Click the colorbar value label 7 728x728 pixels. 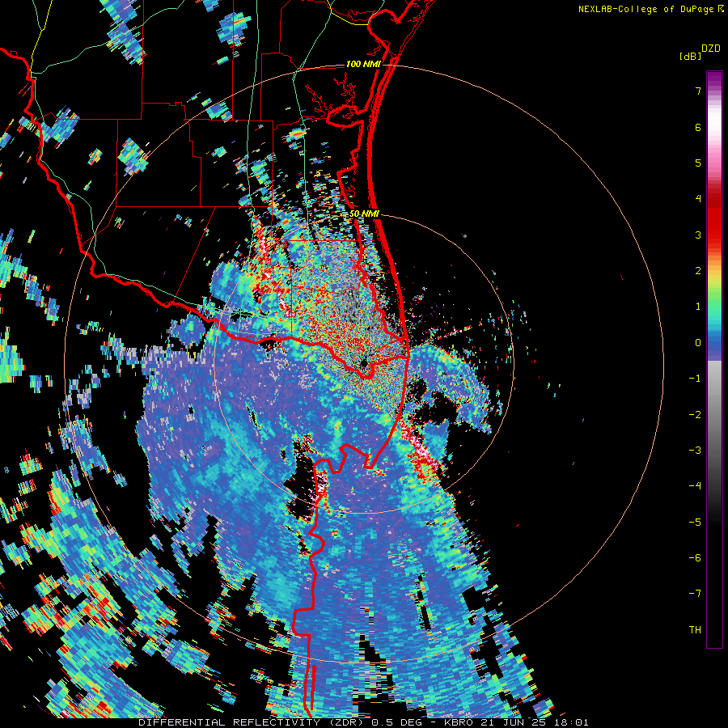tap(698, 91)
